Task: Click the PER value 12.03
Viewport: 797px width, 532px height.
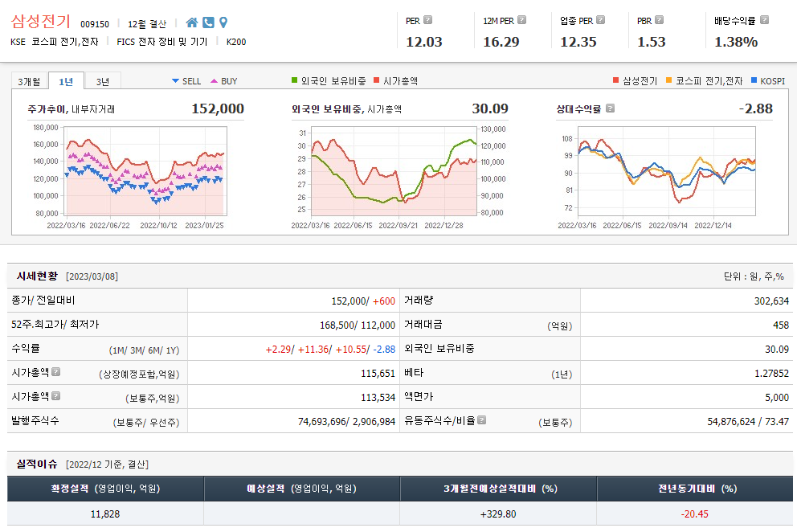Action: 424,42
